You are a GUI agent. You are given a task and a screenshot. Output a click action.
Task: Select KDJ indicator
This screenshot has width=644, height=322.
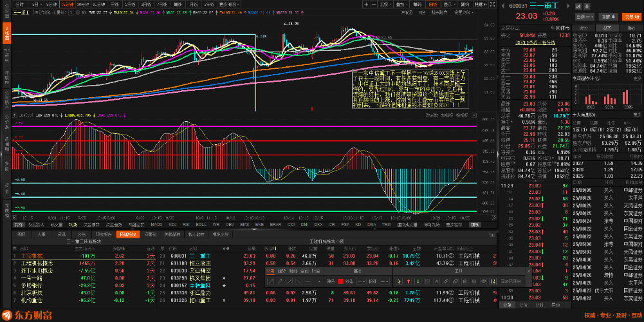tap(172, 225)
